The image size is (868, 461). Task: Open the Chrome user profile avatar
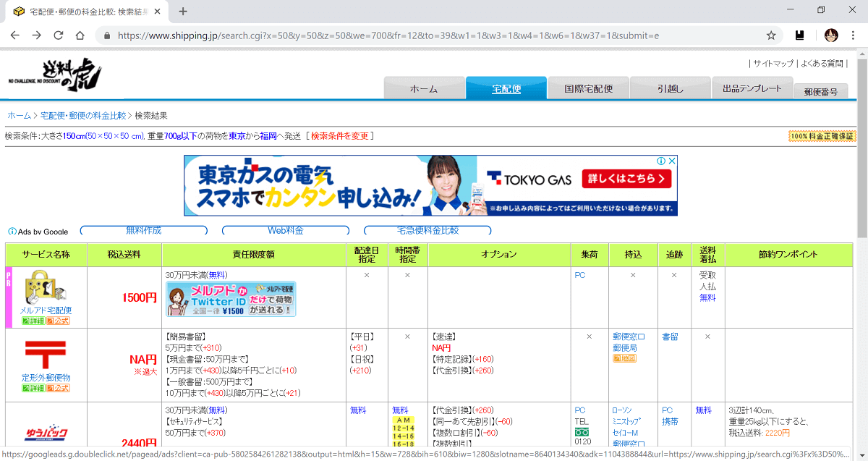pyautogui.click(x=831, y=35)
